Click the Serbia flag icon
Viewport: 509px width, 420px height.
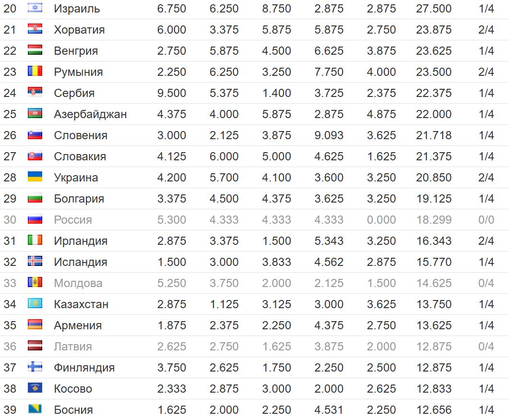tap(35, 93)
